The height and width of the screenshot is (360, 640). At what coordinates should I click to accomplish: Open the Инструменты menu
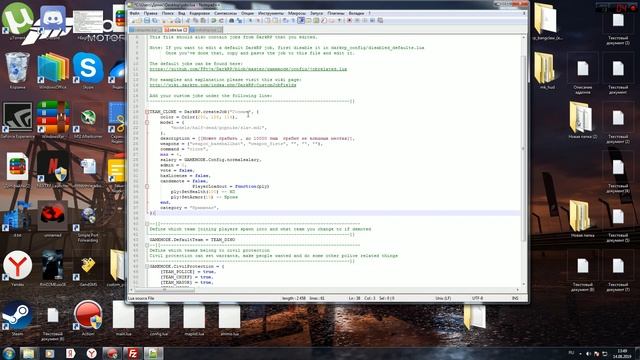pos(271,13)
